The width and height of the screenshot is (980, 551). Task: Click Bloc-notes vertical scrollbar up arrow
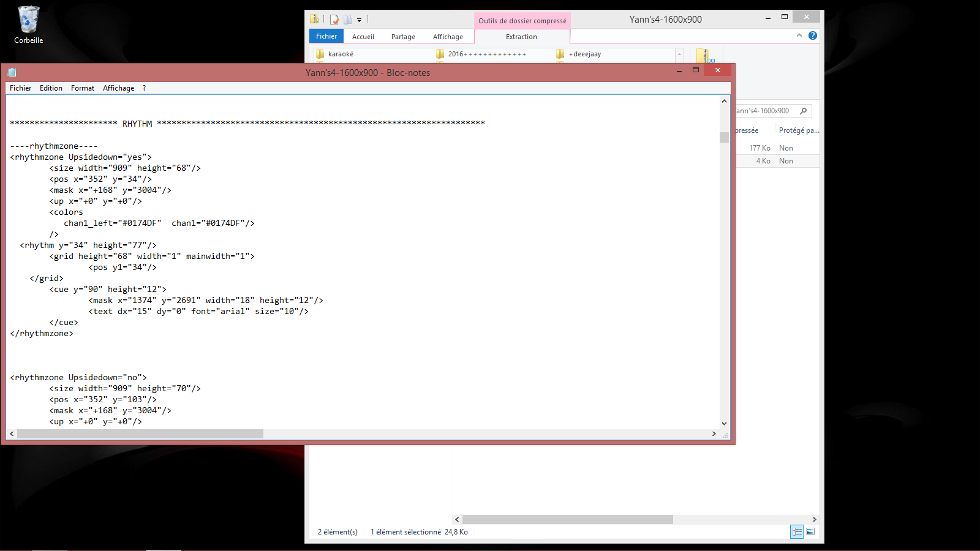724,101
